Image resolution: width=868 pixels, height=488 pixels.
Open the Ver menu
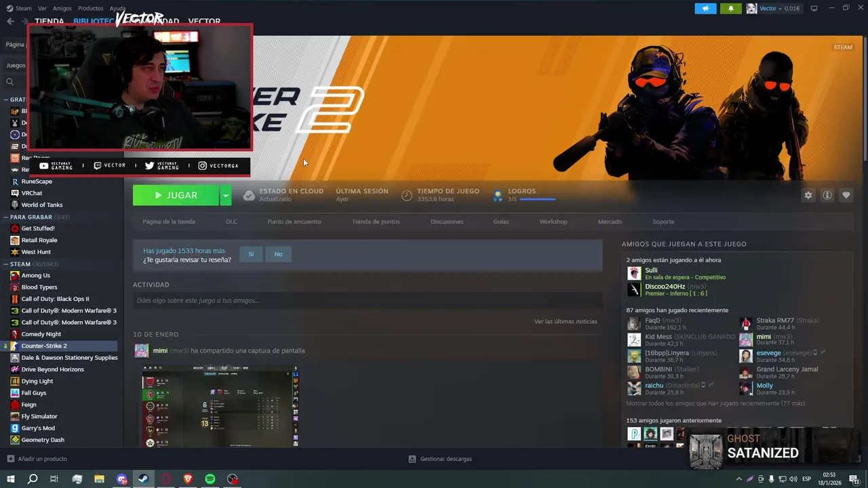[42, 8]
